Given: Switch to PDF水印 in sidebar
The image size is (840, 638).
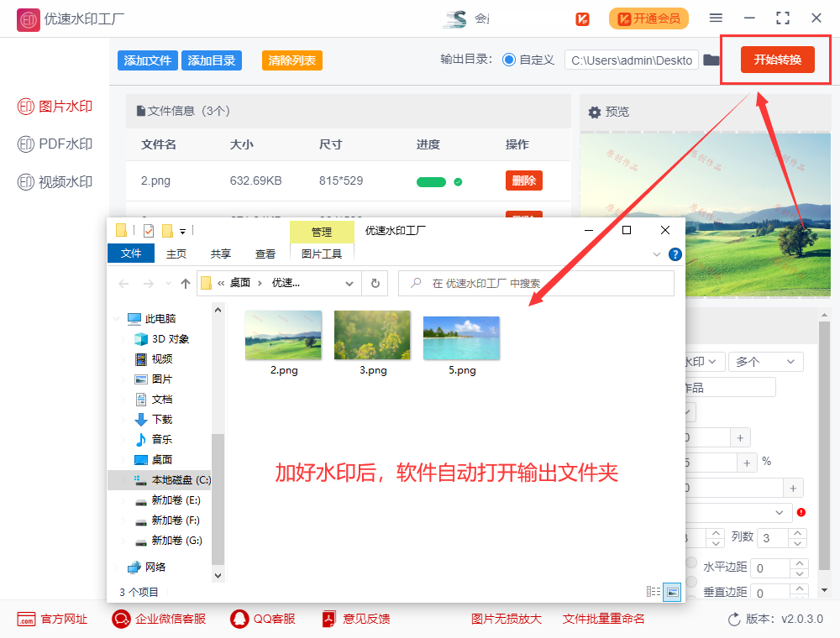Looking at the screenshot, I should tap(55, 144).
